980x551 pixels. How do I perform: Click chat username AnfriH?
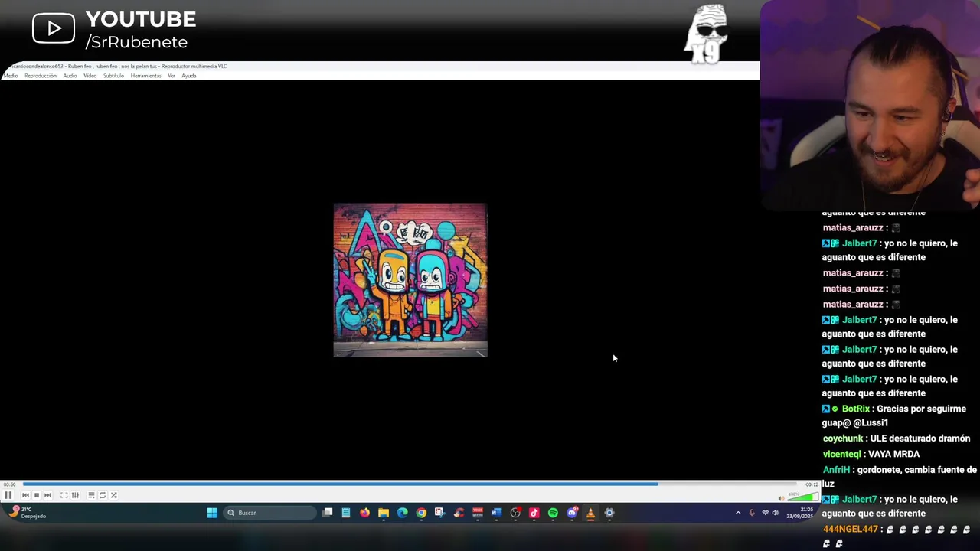coord(836,470)
